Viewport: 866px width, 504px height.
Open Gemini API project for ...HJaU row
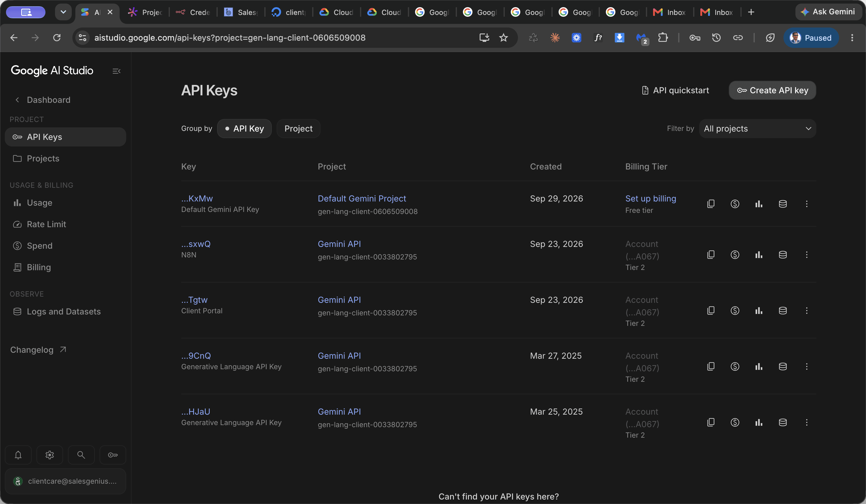point(339,412)
